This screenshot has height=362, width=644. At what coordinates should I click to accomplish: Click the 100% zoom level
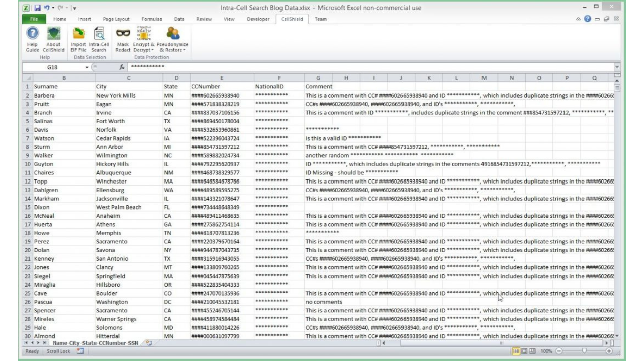[x=547, y=351]
